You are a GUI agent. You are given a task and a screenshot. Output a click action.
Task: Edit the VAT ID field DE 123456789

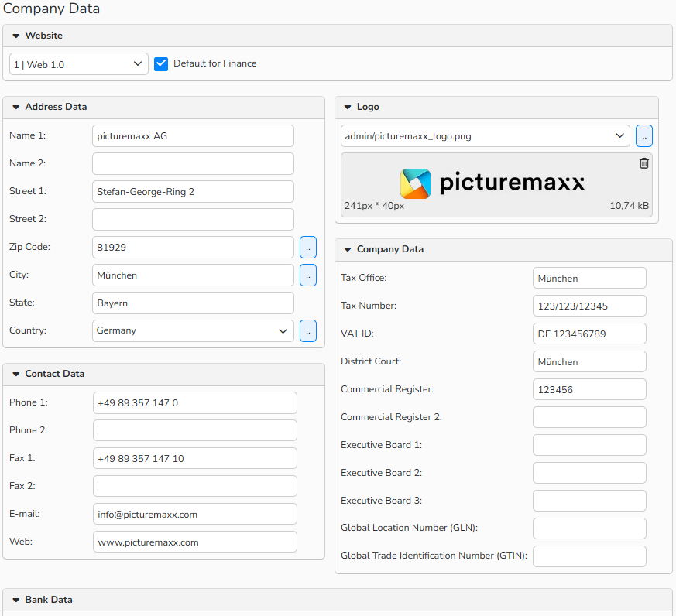coord(589,334)
